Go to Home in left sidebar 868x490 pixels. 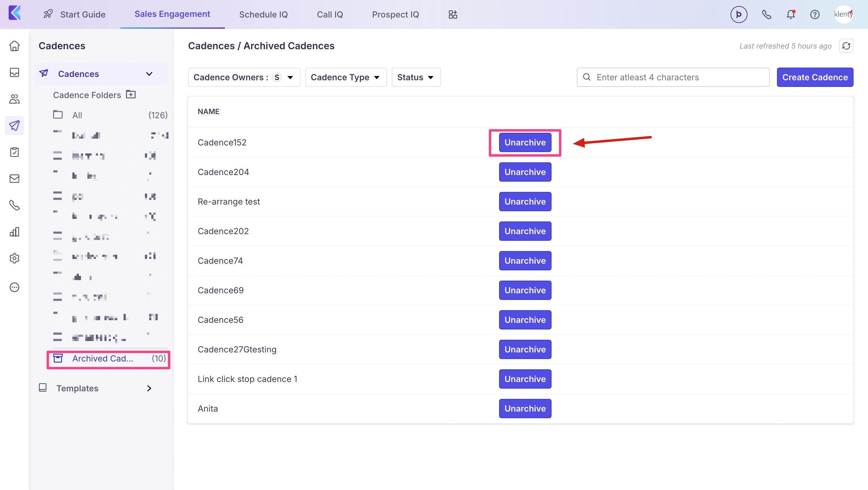(14, 46)
